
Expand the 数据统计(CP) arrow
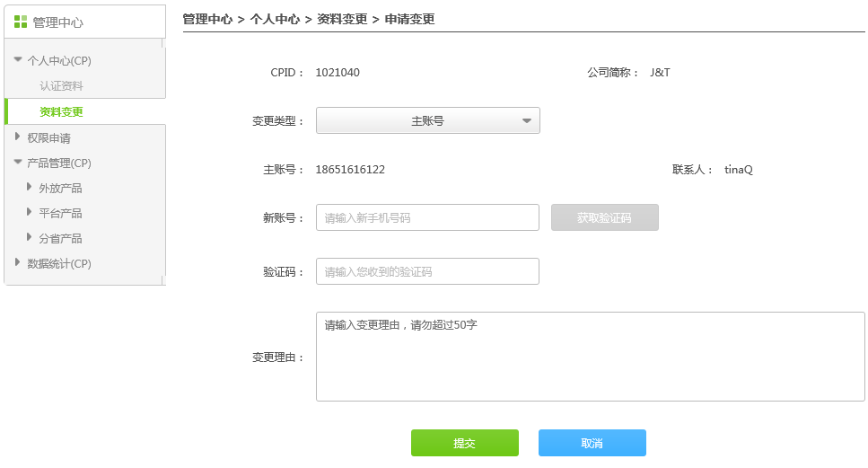pos(18,262)
